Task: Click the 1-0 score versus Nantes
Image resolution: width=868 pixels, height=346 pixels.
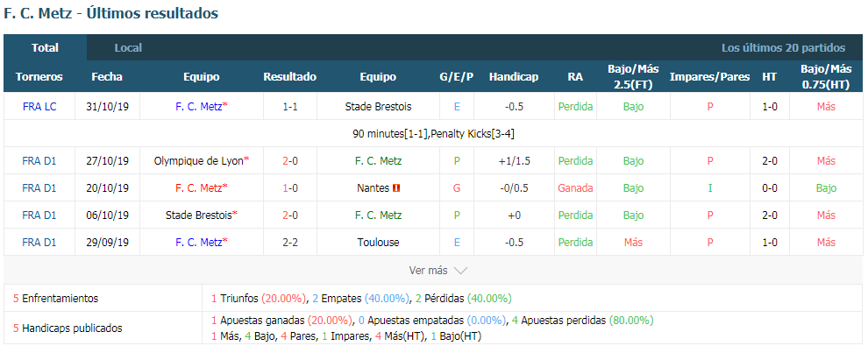Action: [x=290, y=188]
